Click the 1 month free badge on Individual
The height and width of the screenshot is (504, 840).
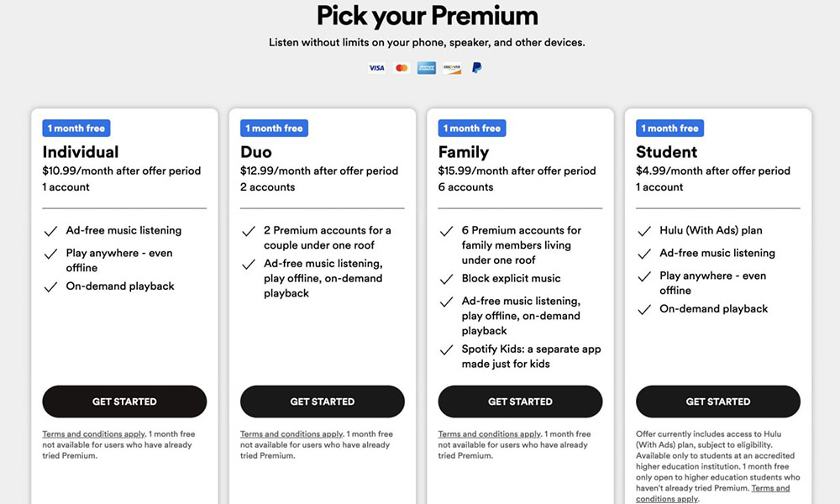pyautogui.click(x=76, y=129)
